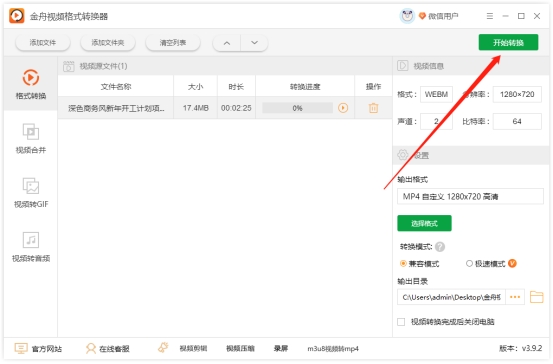Click the 微信用户 account label
Image resolution: width=553 pixels, height=364 pixels.
[443, 16]
